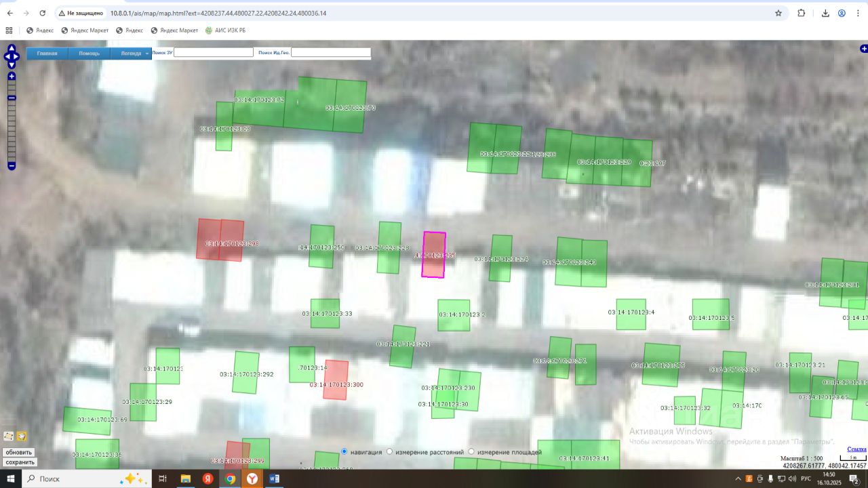Click the Windows taskbar Поиск box

click(87, 479)
